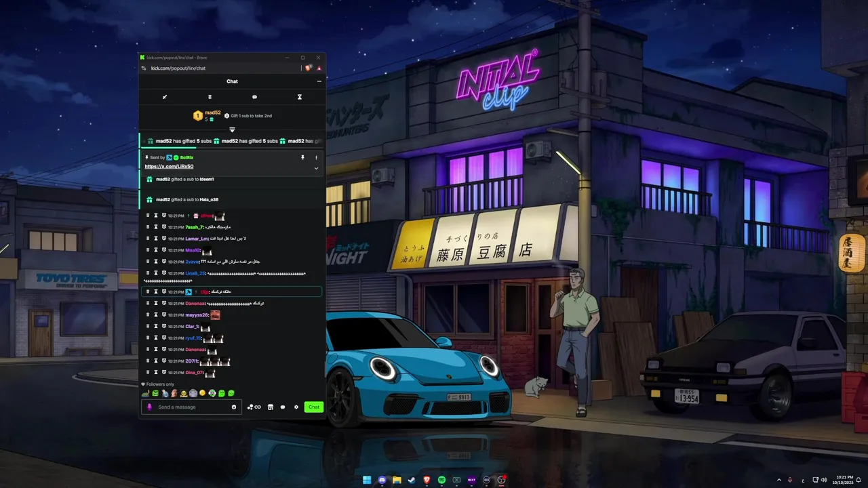Show hidden system tray icons
The height and width of the screenshot is (488, 868).
click(779, 480)
